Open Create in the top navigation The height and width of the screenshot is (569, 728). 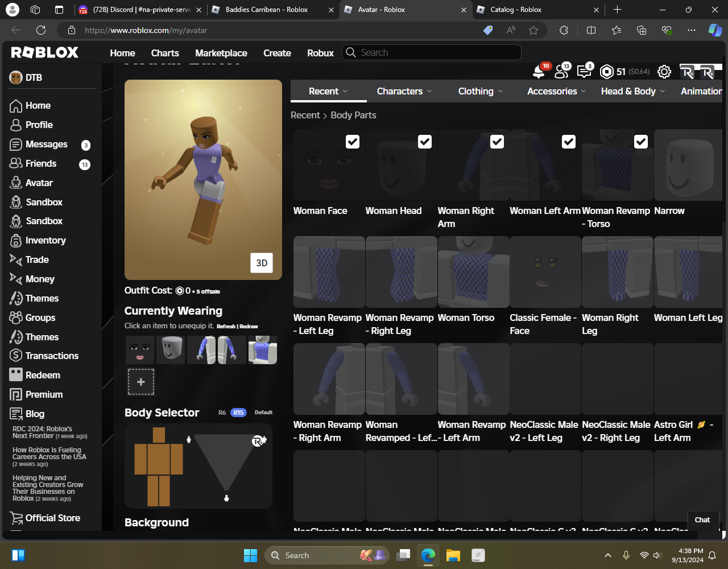point(277,53)
